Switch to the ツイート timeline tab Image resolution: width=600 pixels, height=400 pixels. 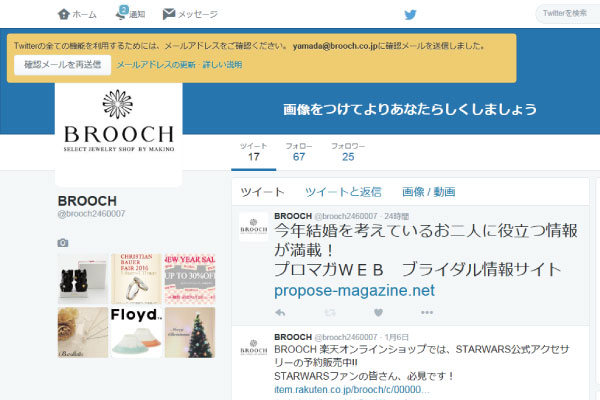(262, 192)
